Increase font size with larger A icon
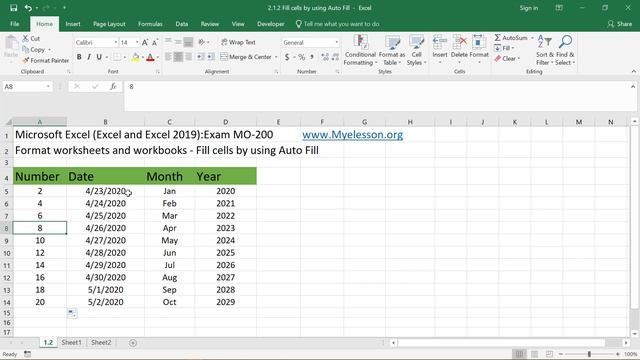This screenshot has width=640, height=360. pos(145,42)
